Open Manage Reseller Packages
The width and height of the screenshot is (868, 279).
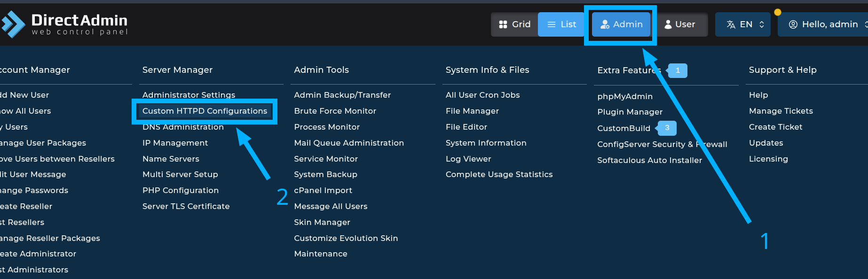click(x=50, y=238)
